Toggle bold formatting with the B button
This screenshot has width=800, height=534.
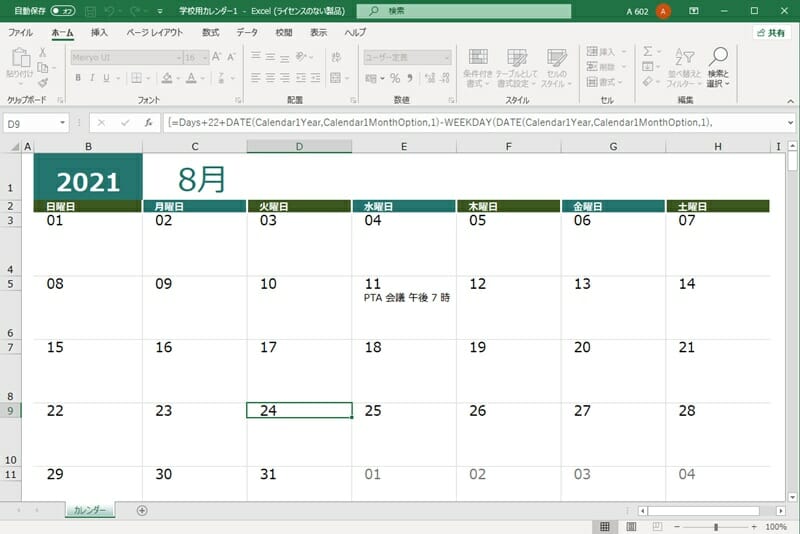pos(78,78)
